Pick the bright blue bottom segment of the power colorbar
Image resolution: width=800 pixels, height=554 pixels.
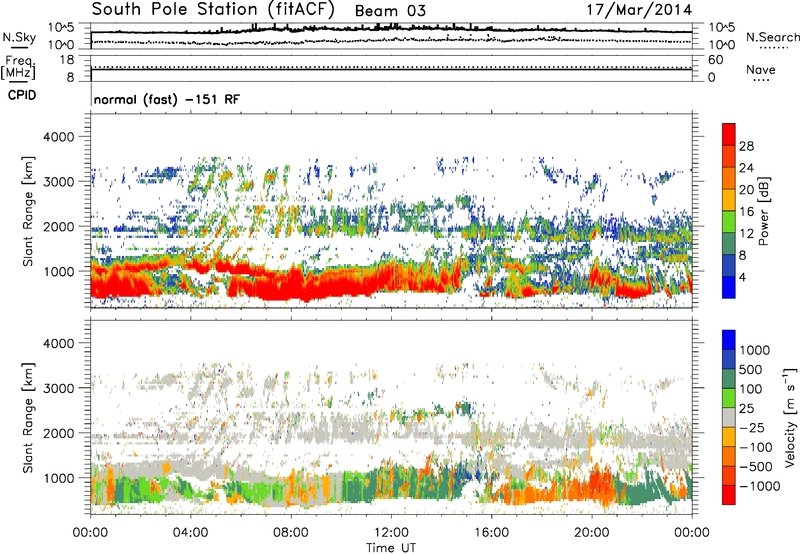coord(729,287)
